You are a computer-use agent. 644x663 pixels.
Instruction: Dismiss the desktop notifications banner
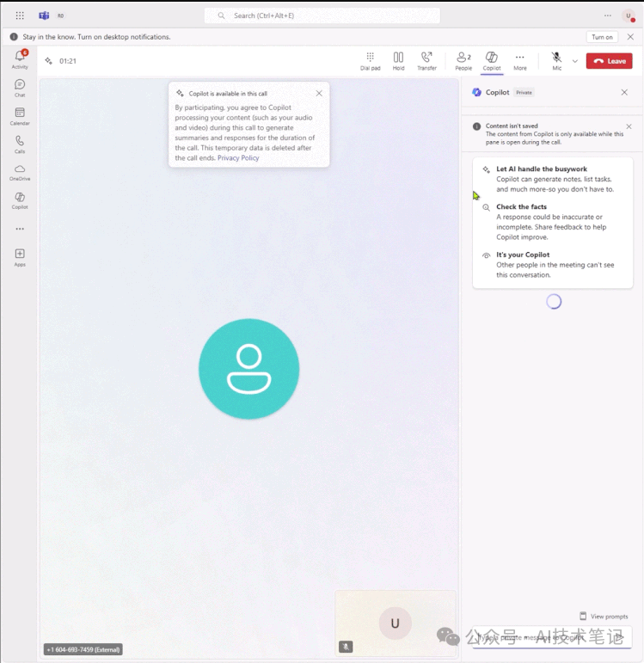tap(630, 37)
